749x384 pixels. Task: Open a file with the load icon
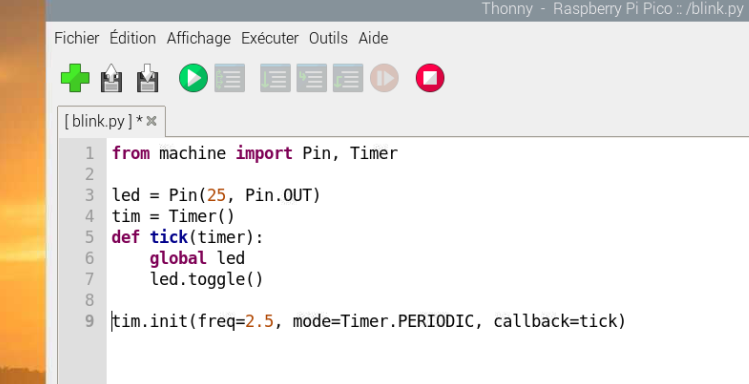click(x=111, y=78)
